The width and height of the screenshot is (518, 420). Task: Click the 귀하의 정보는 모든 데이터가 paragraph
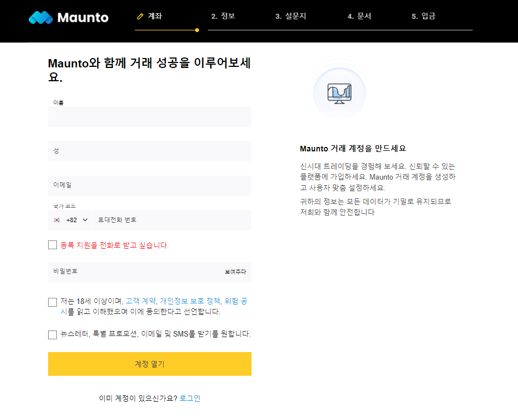[x=375, y=207]
